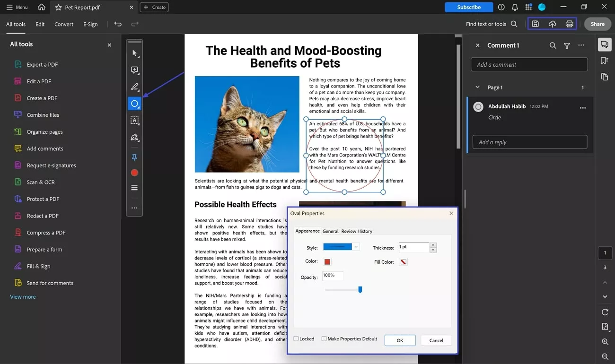Screen dimensions: 615x364
Task: Click the Zoom in icon on right rail
Action: point(604,341)
